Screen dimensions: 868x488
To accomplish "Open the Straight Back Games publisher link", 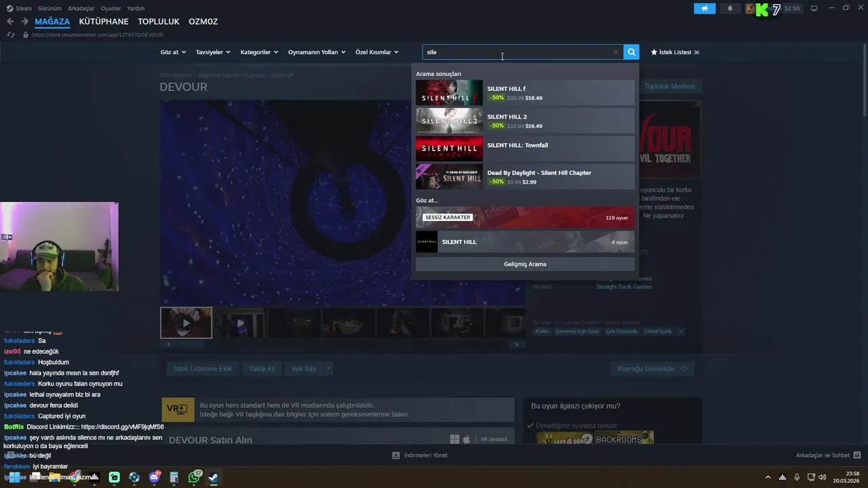I will [x=624, y=287].
